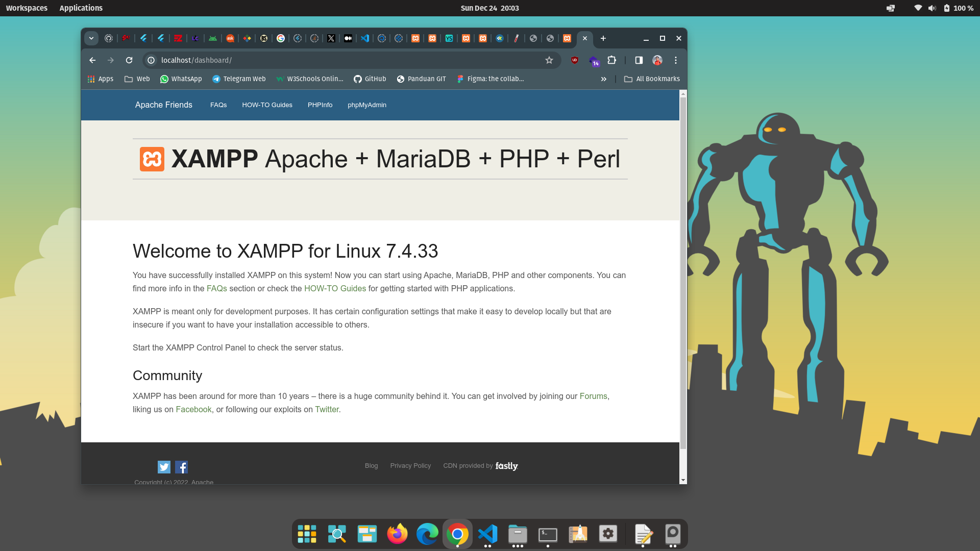Open Visual Studio Code from the dock
Image resolution: width=980 pixels, height=551 pixels.
click(x=487, y=534)
